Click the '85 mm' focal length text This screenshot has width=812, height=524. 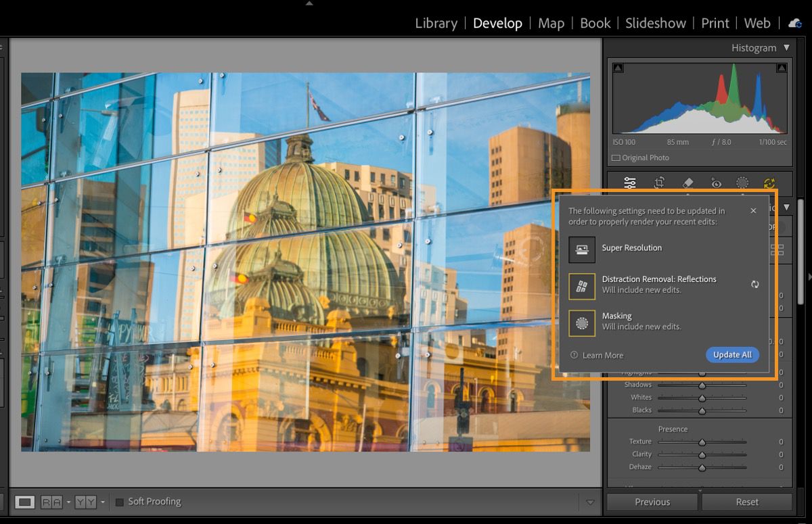[x=677, y=142]
